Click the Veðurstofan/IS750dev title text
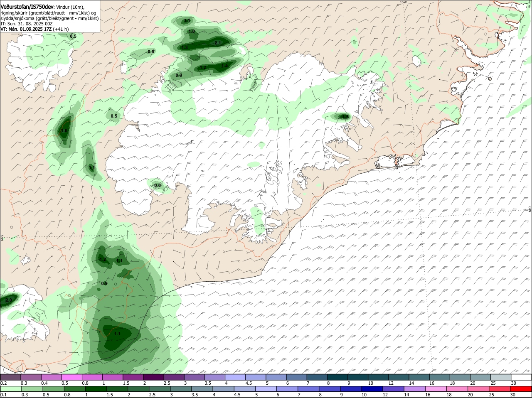532x398 pixels. [x=27, y=6]
